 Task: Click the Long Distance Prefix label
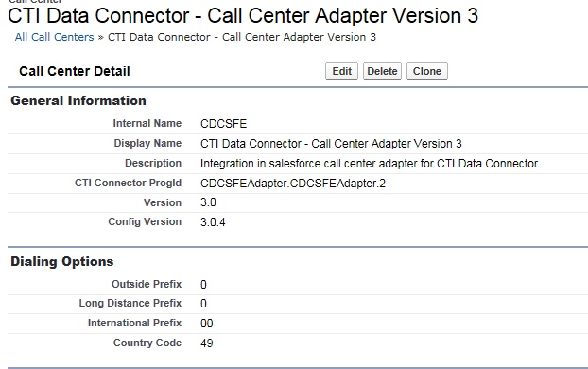pos(130,303)
